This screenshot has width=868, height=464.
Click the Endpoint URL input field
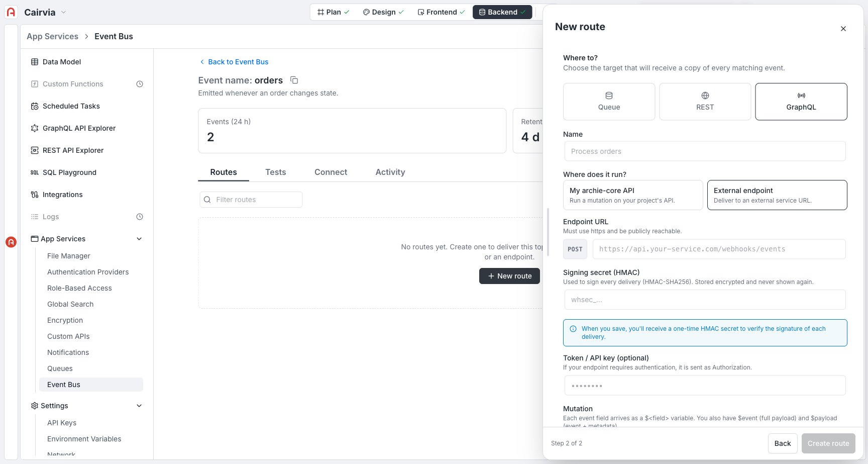point(719,249)
